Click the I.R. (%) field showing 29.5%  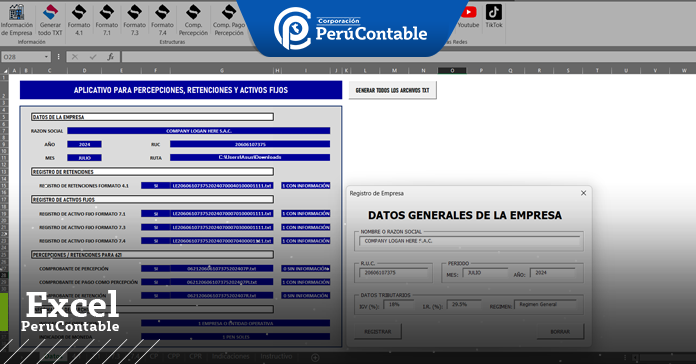(464, 305)
